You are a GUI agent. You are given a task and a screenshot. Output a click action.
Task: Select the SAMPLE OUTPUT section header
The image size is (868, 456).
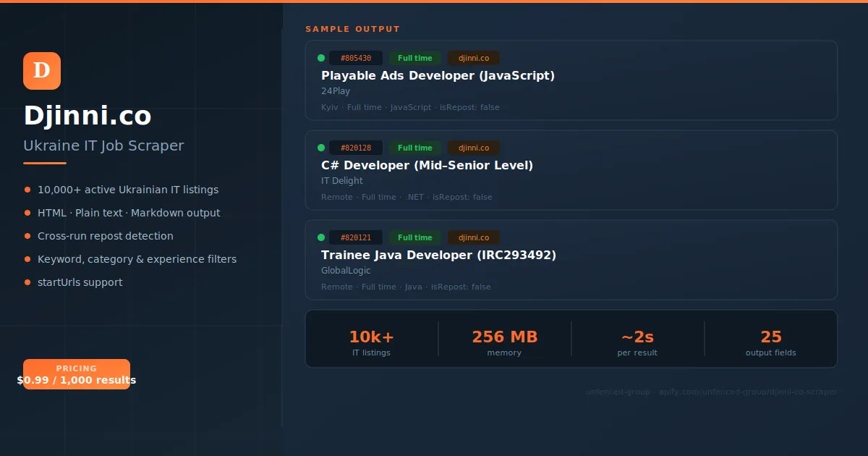[x=352, y=29]
